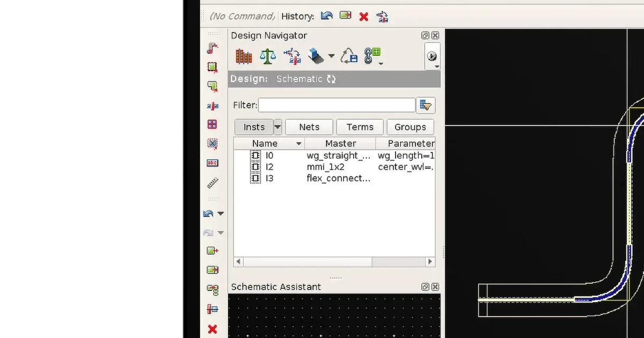Click the red X delete icon in left sidebar
The image size is (644, 338).
pos(213,329)
